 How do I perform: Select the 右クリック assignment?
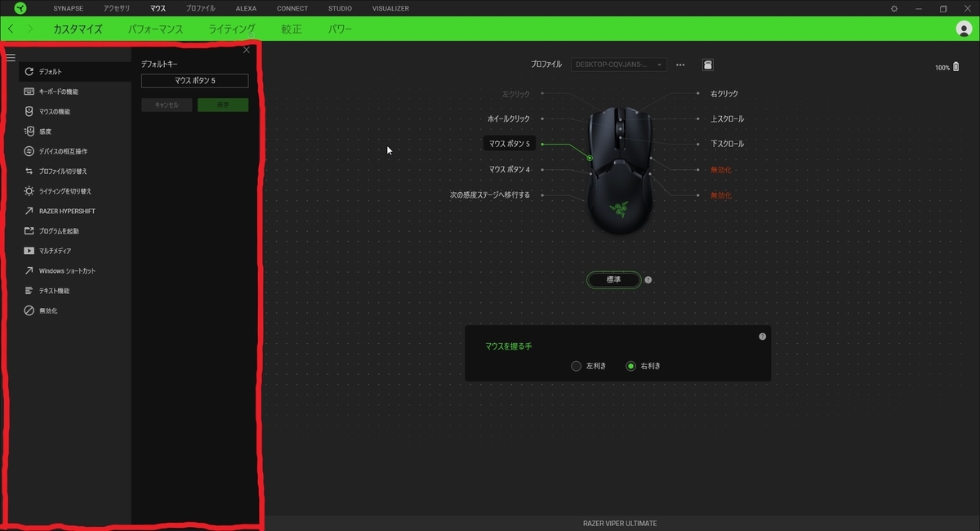tap(724, 93)
